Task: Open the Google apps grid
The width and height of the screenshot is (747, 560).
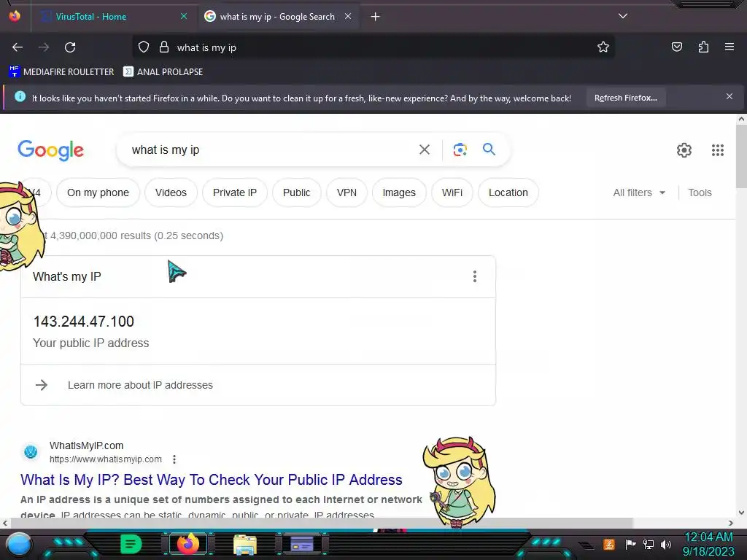Action: pyautogui.click(x=718, y=150)
